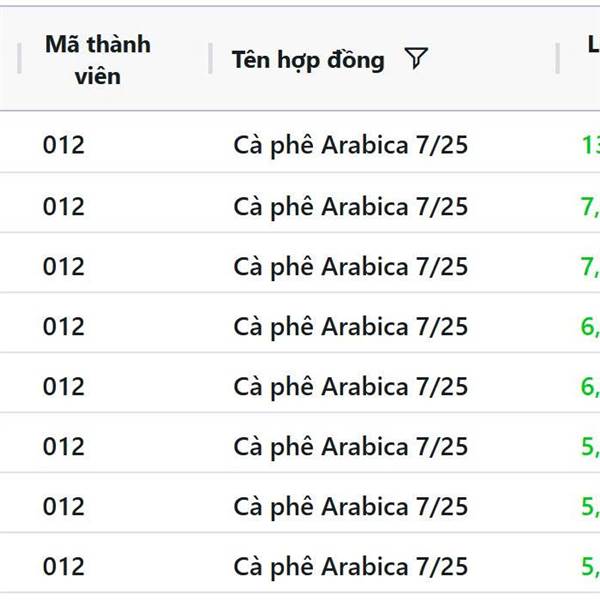The image size is (600, 600).
Task: Select the cut-off column header starting with L
Action: point(593,44)
